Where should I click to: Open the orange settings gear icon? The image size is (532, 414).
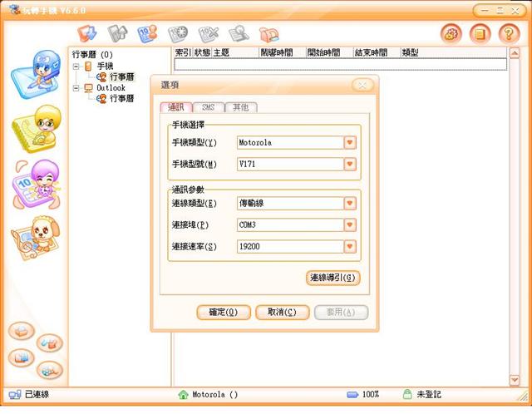pyautogui.click(x=451, y=34)
